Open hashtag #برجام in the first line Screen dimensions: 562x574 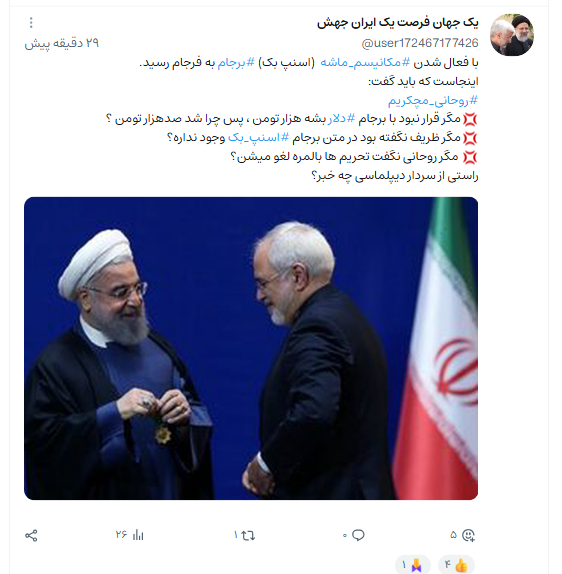[236, 63]
